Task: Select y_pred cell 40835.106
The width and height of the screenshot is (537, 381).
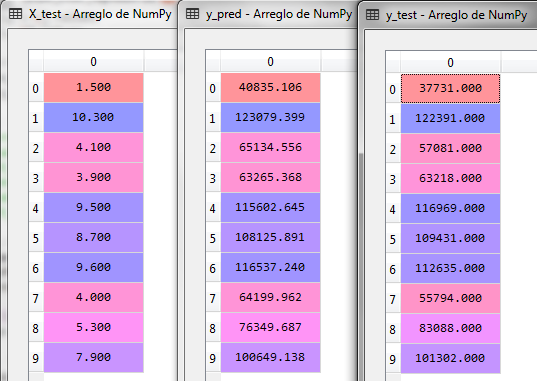Action: tap(271, 87)
